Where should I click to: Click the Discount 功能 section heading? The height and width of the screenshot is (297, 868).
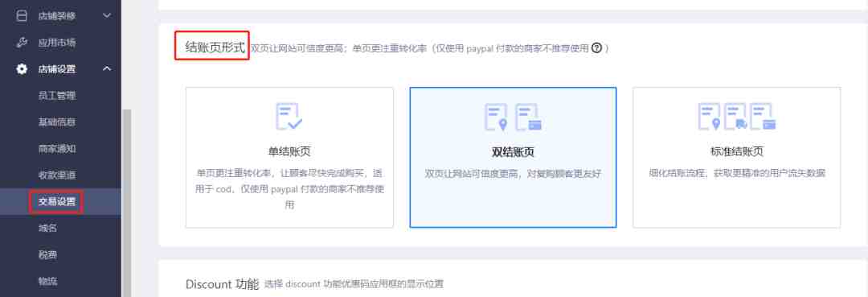[x=222, y=284]
